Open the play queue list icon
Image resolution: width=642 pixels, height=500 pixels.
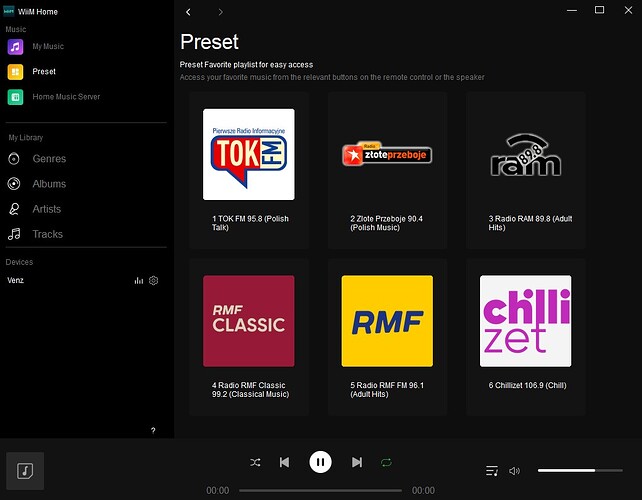click(492, 471)
